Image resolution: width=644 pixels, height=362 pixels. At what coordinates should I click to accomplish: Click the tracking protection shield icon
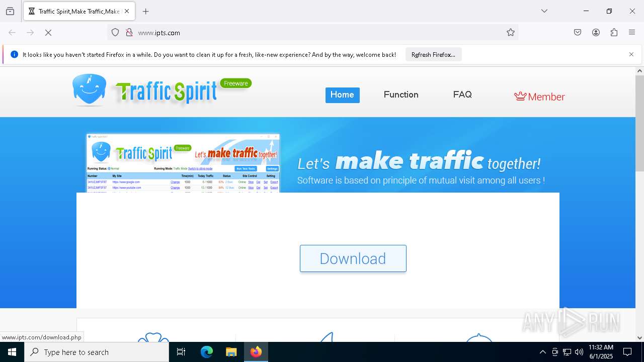coord(115,33)
